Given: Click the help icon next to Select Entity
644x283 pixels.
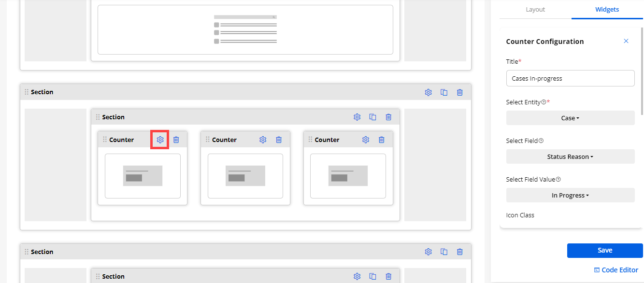Looking at the screenshot, I should pos(544,102).
